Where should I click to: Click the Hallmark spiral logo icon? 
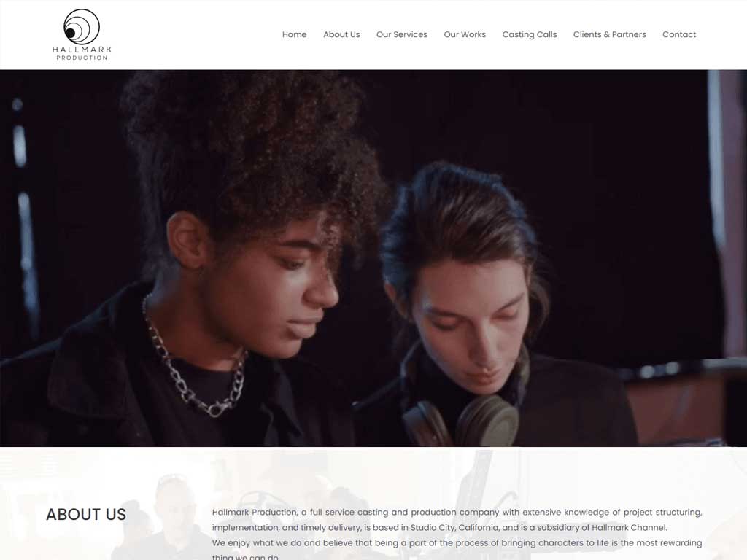click(x=82, y=27)
